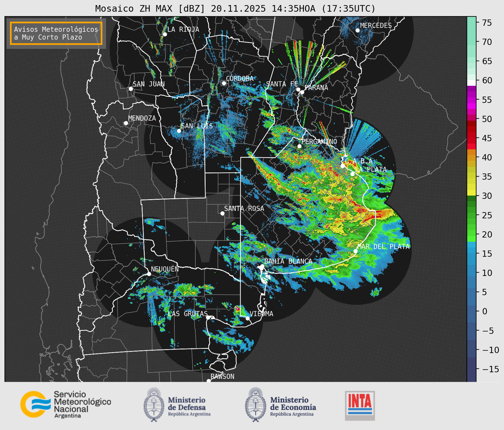Click the Ministerio de Economía emblem
This screenshot has width=504, height=430.
point(255,405)
